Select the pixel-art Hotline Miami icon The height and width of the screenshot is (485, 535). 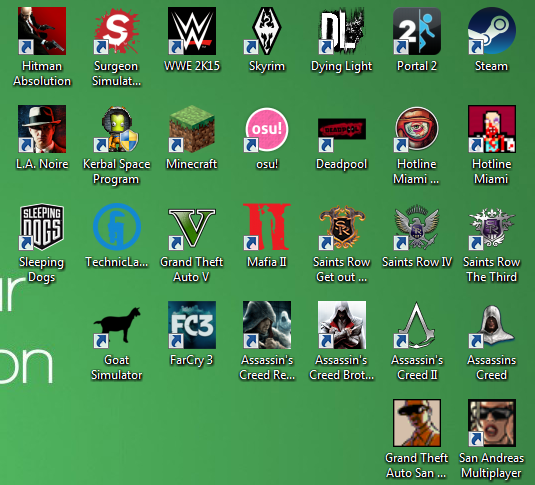[492, 129]
